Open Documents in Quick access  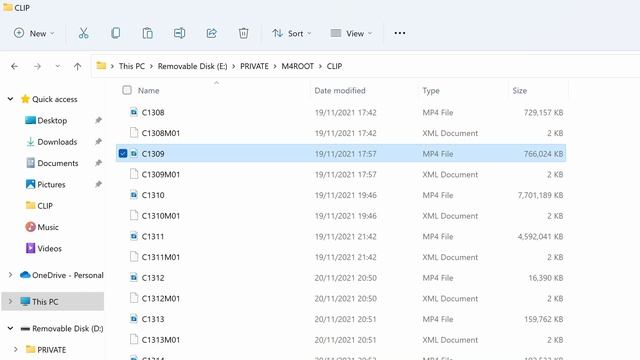point(58,163)
